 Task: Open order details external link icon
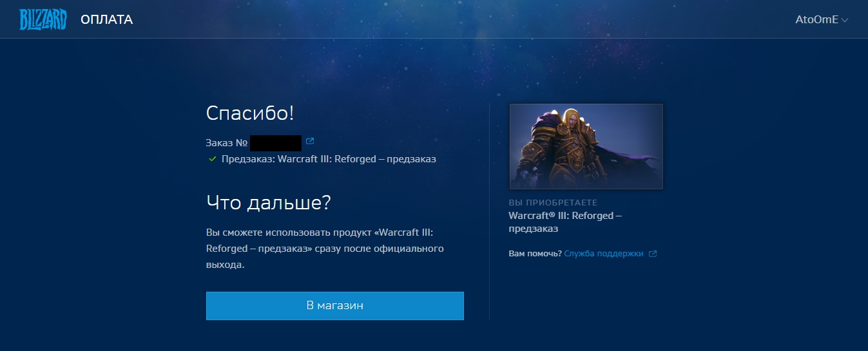(x=310, y=141)
